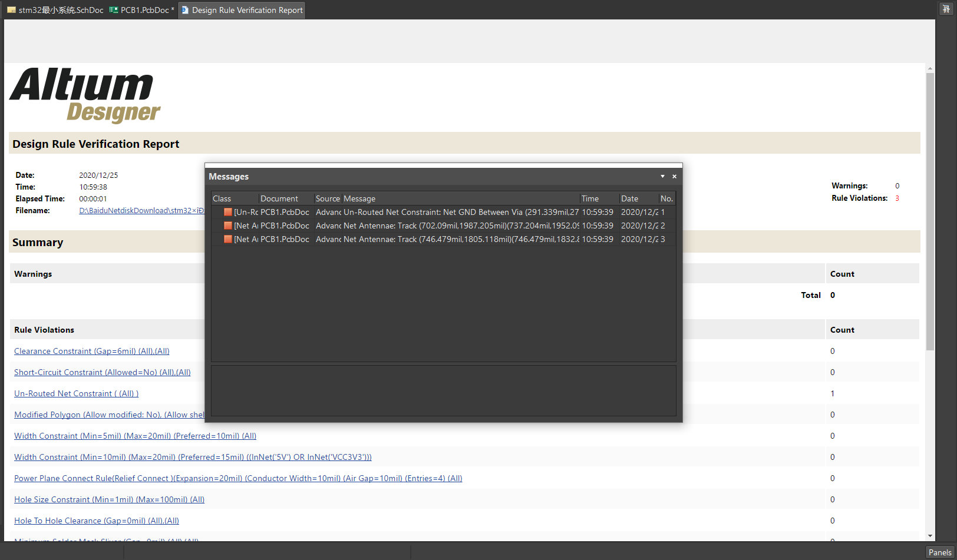Click the pin icon at top right

coord(946,9)
